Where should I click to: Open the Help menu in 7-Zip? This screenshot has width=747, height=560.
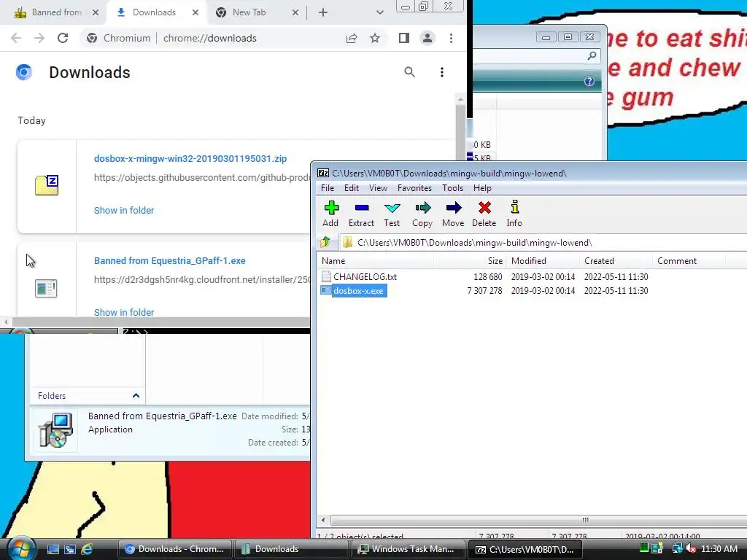pos(482,188)
